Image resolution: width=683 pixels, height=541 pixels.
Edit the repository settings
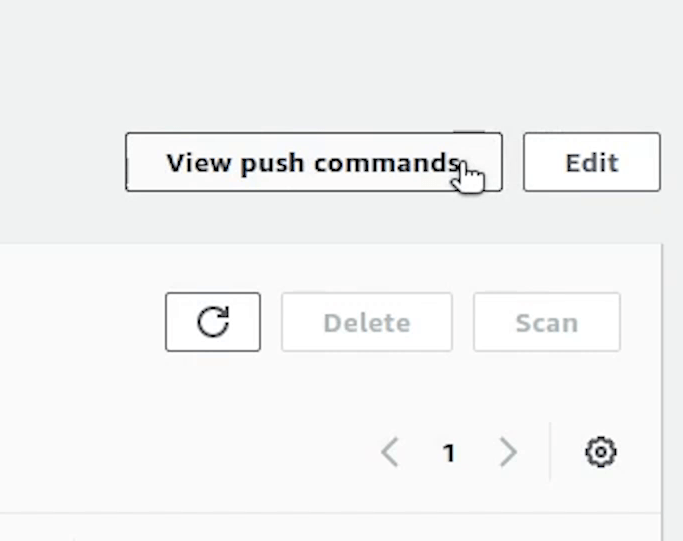(591, 162)
